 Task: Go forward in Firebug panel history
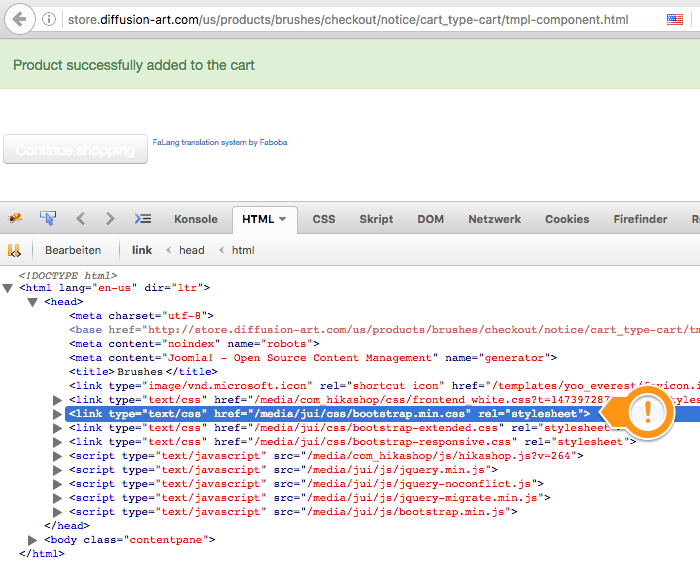pos(110,219)
